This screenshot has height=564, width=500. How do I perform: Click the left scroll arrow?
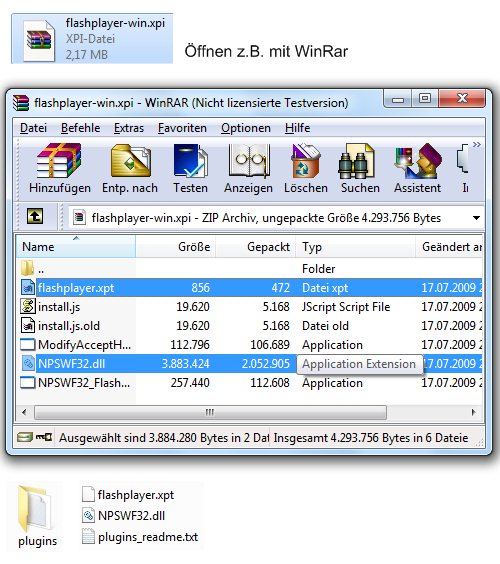(x=24, y=412)
